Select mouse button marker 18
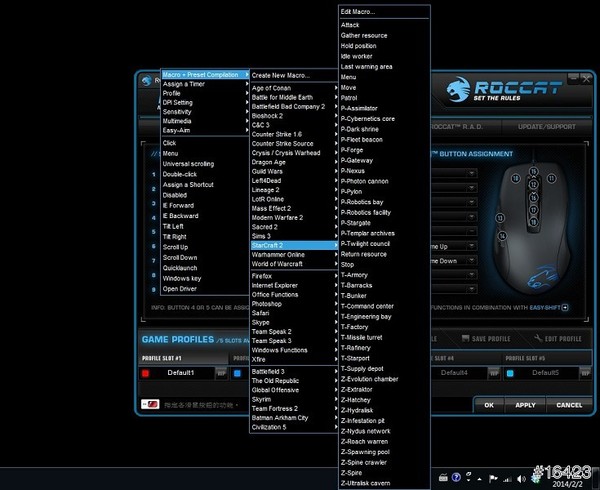The image size is (600, 490). point(533,222)
